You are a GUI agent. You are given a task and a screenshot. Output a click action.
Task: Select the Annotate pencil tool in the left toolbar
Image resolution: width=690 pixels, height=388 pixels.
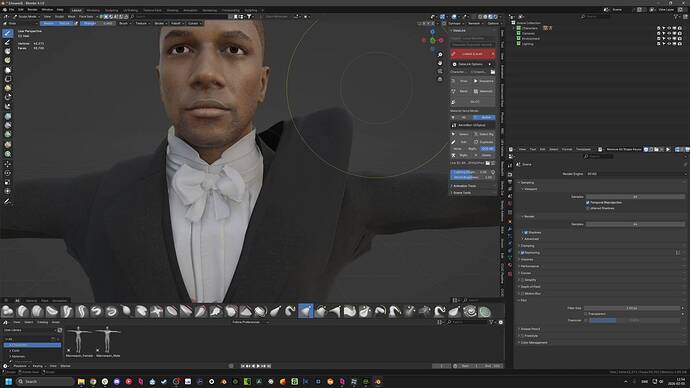7,201
